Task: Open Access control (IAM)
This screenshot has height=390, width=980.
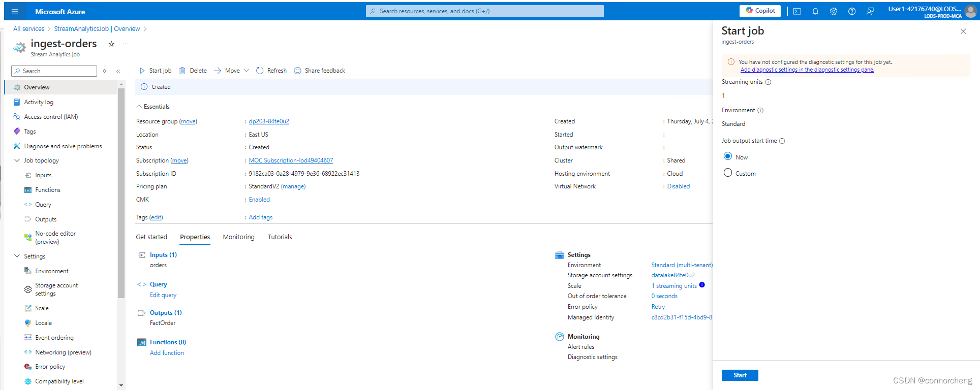Action: tap(51, 117)
